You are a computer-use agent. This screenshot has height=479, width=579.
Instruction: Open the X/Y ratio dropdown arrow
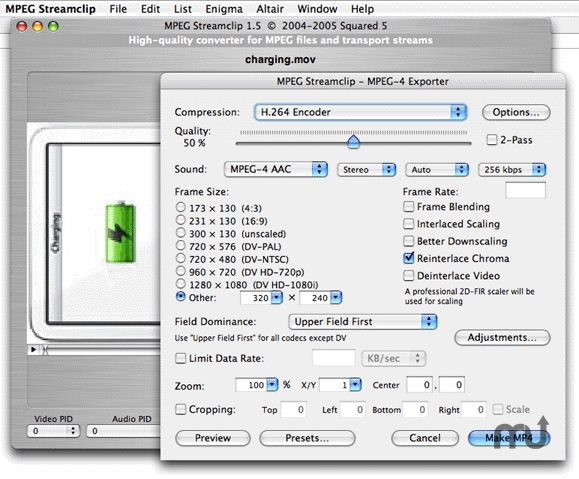(x=355, y=385)
